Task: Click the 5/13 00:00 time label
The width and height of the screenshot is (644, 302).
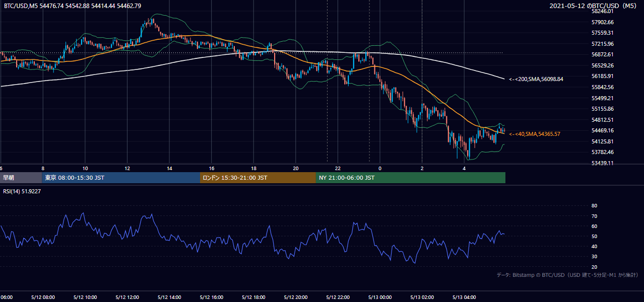Action: (380, 297)
